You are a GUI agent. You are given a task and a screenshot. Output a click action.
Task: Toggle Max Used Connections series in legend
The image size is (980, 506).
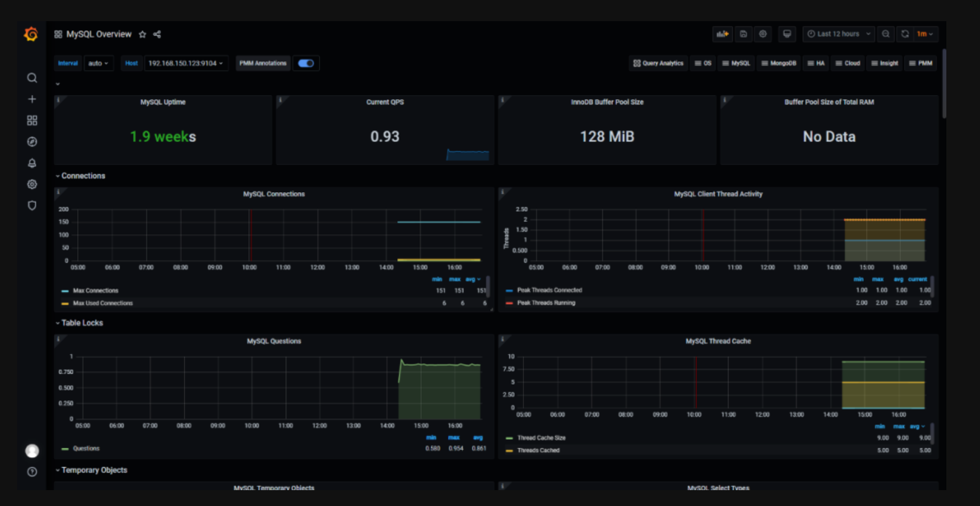click(103, 303)
